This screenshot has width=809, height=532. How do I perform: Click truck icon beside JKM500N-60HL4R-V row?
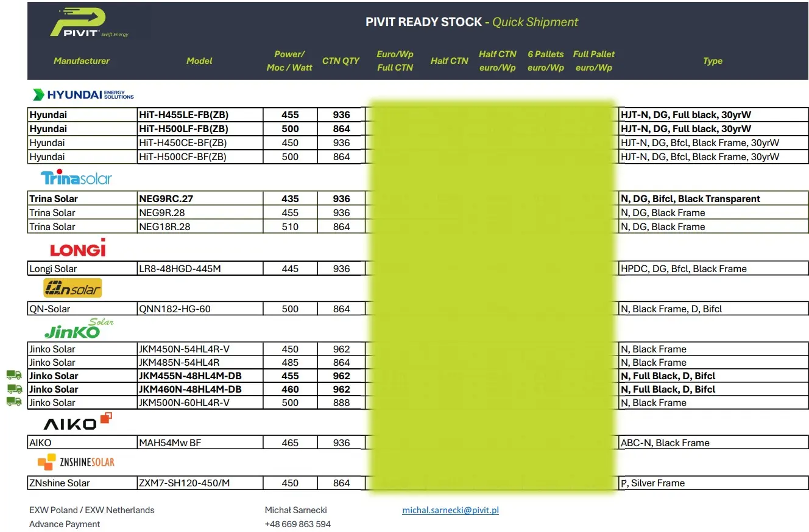click(14, 402)
